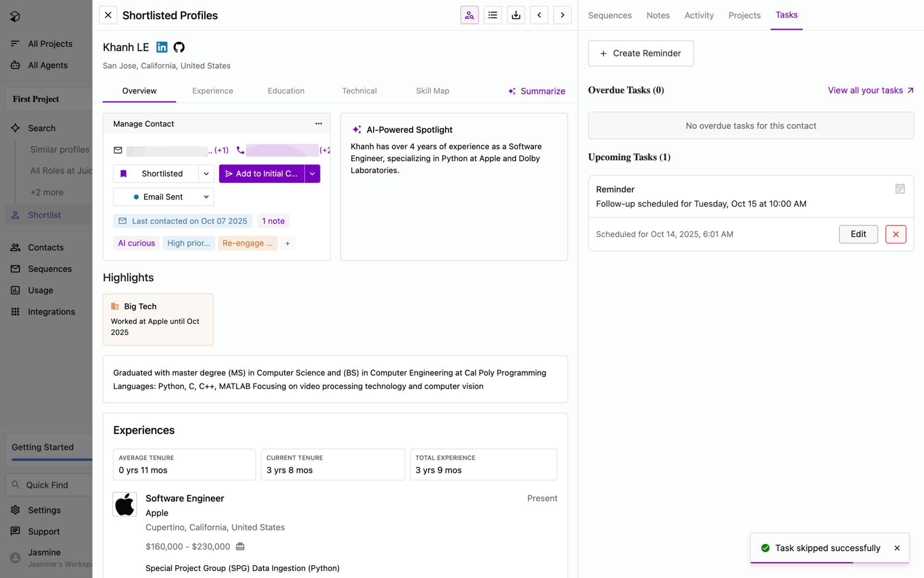Open Shortlisted status dropdown arrow
The height and width of the screenshot is (578, 924).
(206, 174)
